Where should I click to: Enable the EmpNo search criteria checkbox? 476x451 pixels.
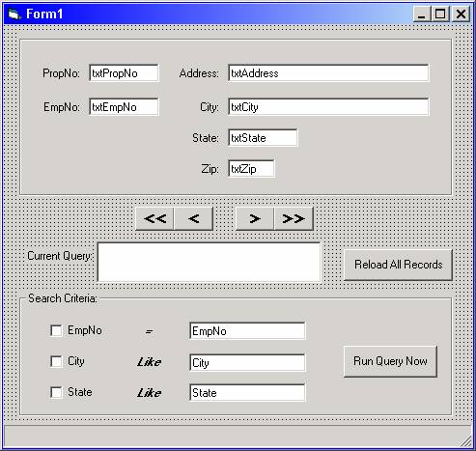[56, 330]
